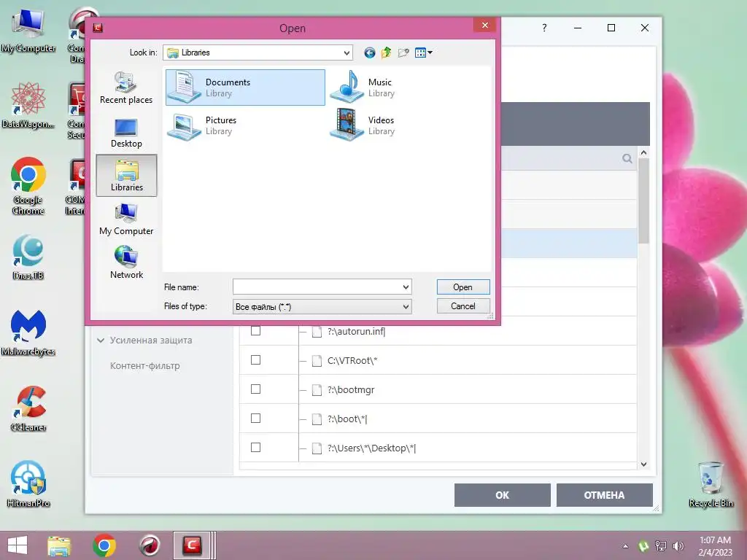Open File Explorer from the taskbar
This screenshot has width=747, height=560.
click(58, 545)
